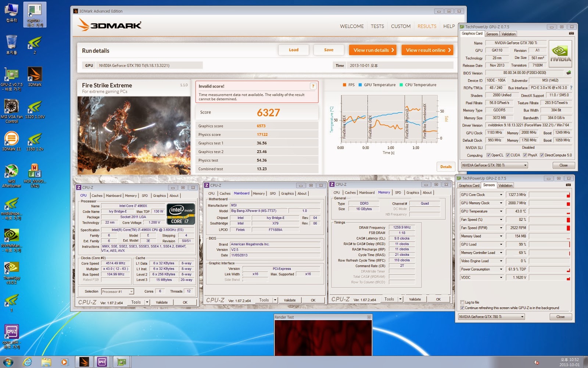
Task: Open File Explorer from the taskbar
Action: [46, 362]
